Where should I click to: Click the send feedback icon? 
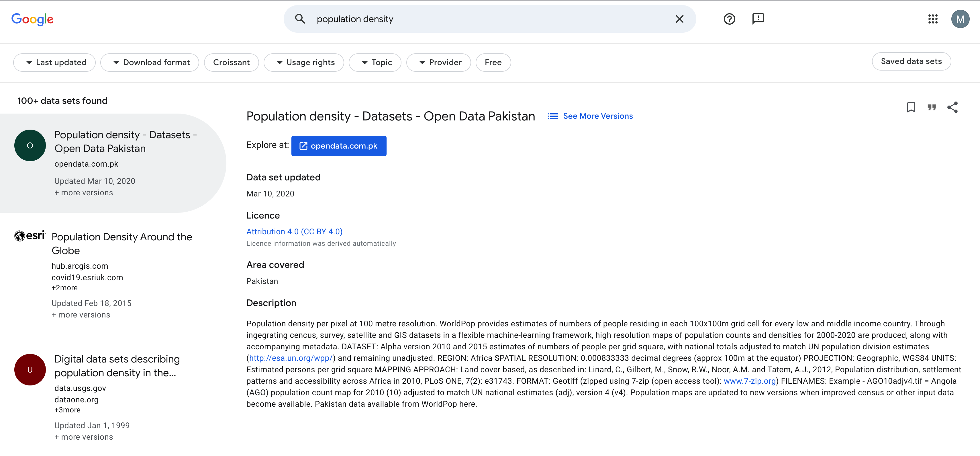click(758, 19)
